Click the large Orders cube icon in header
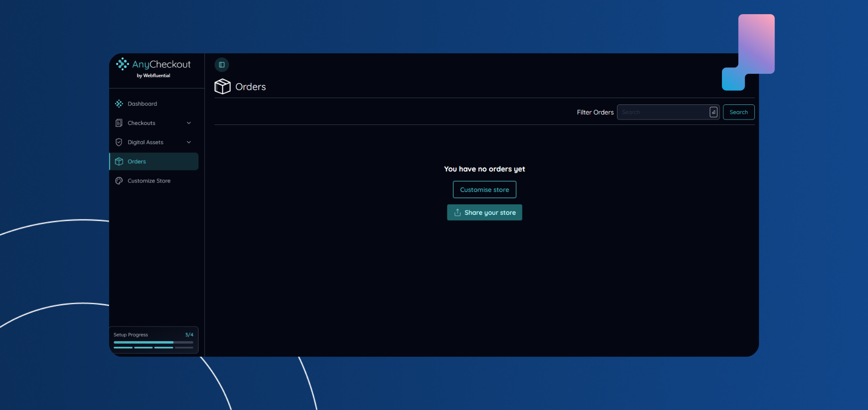The image size is (868, 410). click(x=223, y=86)
